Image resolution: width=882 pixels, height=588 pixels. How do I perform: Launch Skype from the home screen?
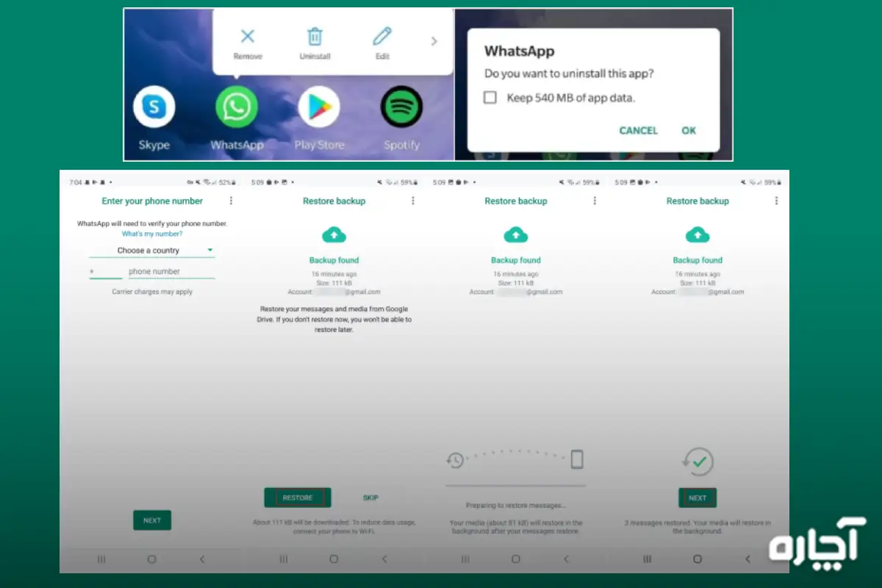[154, 107]
